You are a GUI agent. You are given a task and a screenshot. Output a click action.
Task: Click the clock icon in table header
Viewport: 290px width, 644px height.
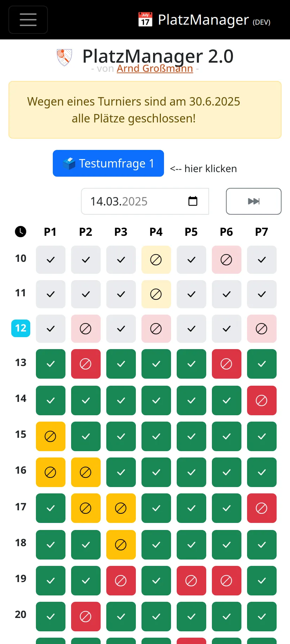[x=20, y=232]
